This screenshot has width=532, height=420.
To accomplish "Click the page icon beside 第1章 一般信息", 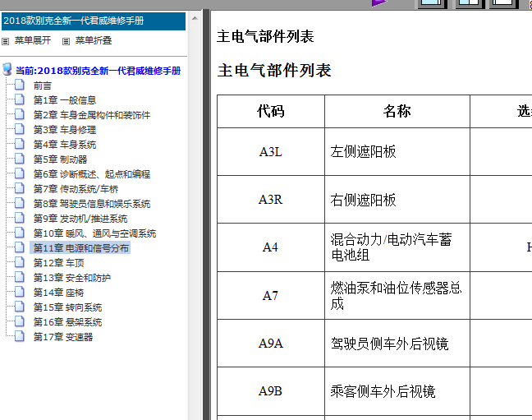I will (x=20, y=99).
